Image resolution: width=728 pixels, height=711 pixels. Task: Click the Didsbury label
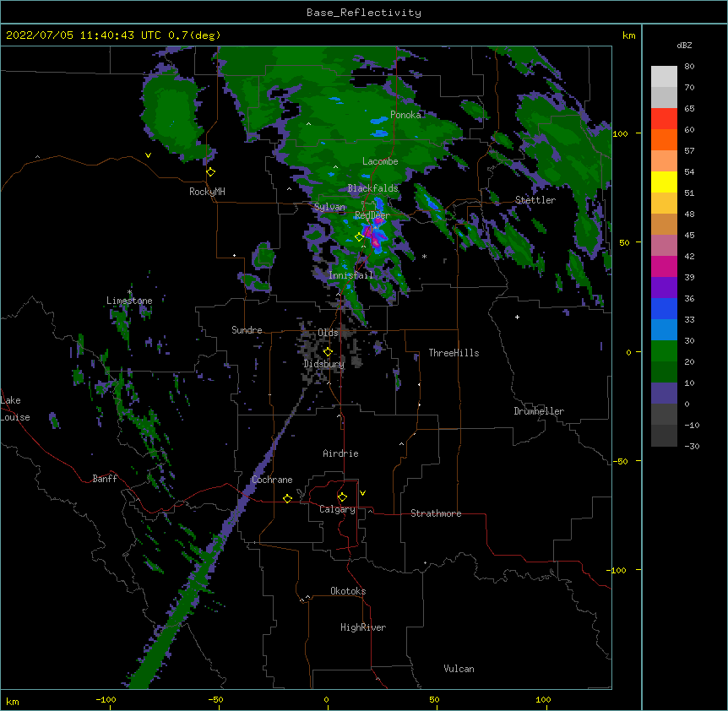click(324, 364)
